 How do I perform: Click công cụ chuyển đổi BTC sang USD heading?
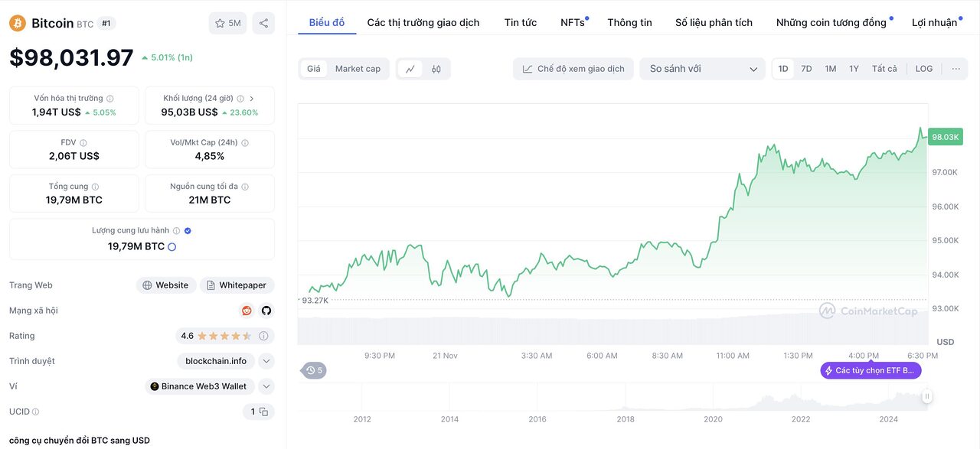tap(80, 441)
